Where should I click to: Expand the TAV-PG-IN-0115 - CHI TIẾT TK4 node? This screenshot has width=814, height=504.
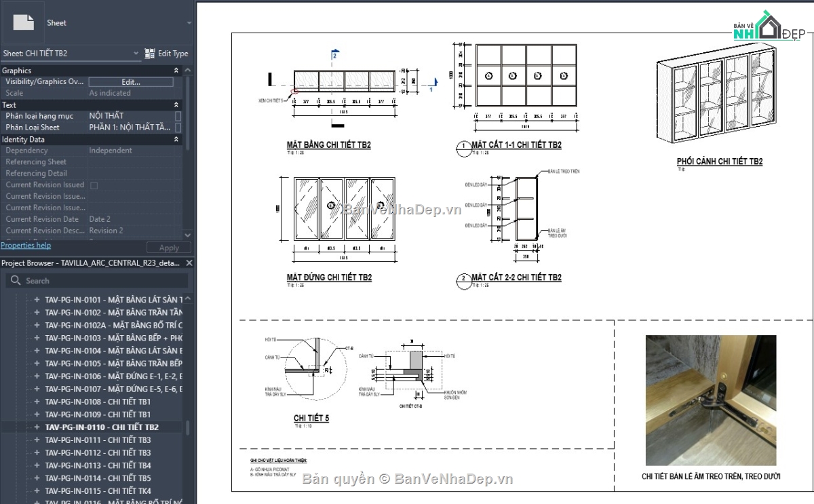37,491
